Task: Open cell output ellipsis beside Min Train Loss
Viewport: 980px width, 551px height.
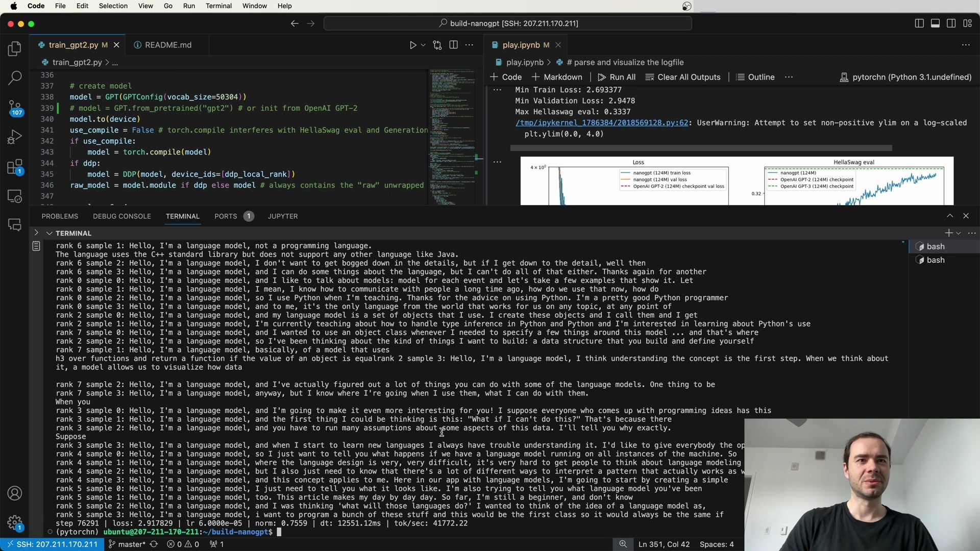Action: pos(497,90)
